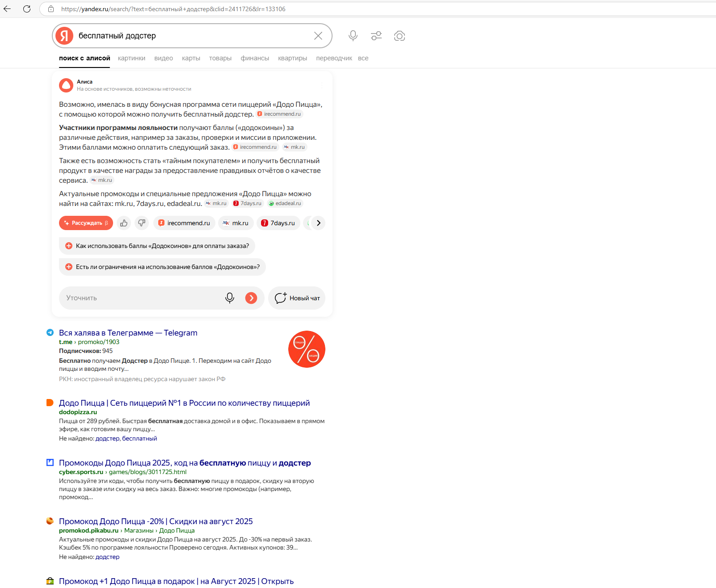Click the pikabu favicon icon
716x588 pixels.
(50, 521)
